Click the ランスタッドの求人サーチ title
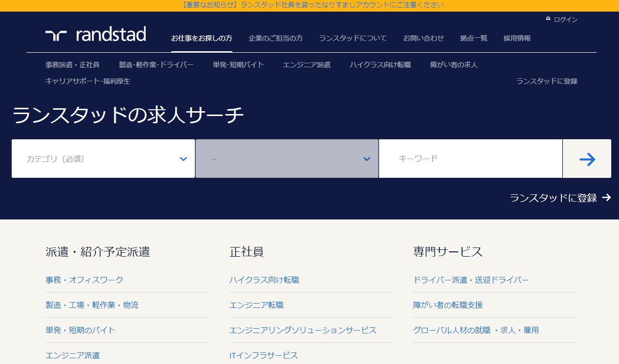 (x=128, y=116)
